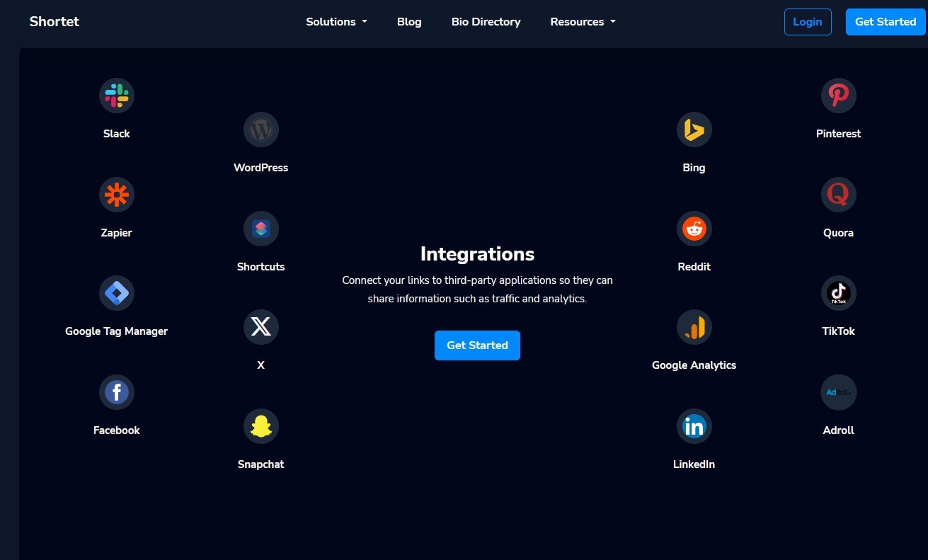928x560 pixels.
Task: Click the Slack integration icon
Action: 117,96
